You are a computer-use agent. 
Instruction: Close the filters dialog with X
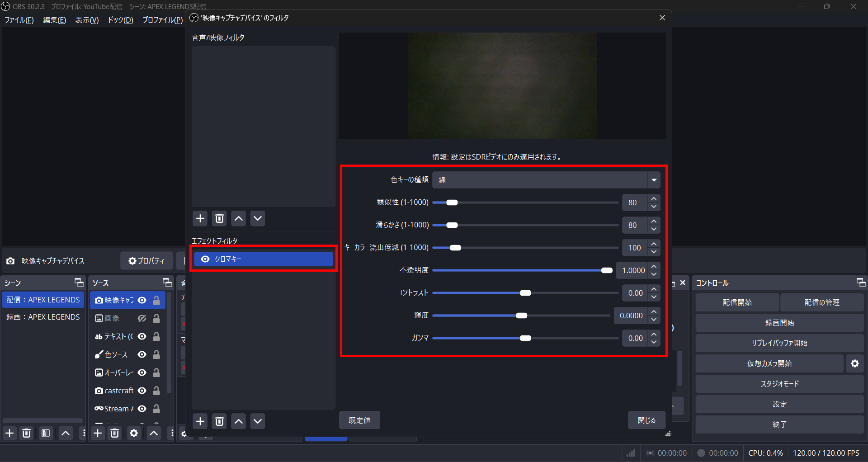662,18
